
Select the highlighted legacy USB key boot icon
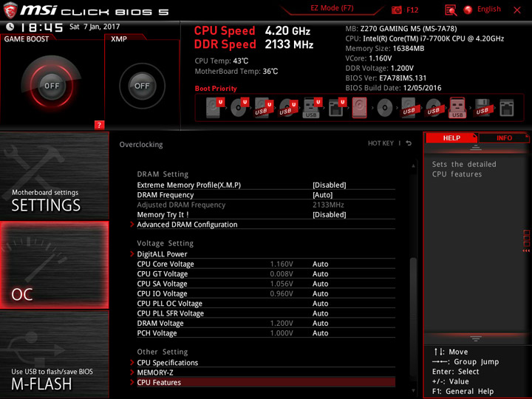point(457,108)
